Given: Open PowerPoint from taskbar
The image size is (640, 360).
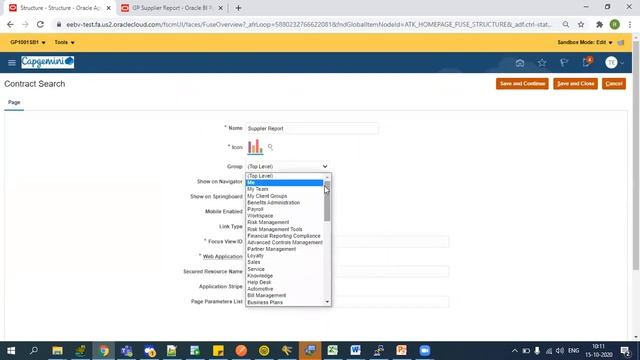Looking at the screenshot, I should click(x=402, y=351).
